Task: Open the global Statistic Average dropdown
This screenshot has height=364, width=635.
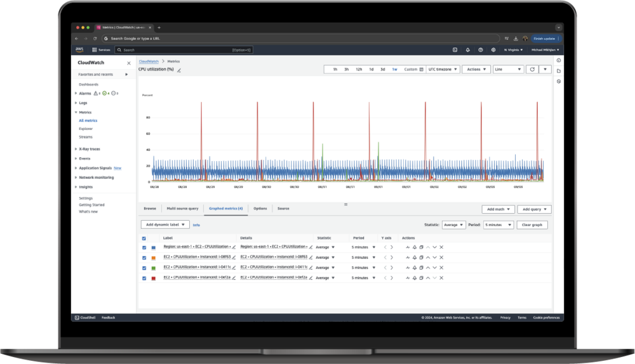Action: [x=453, y=225]
